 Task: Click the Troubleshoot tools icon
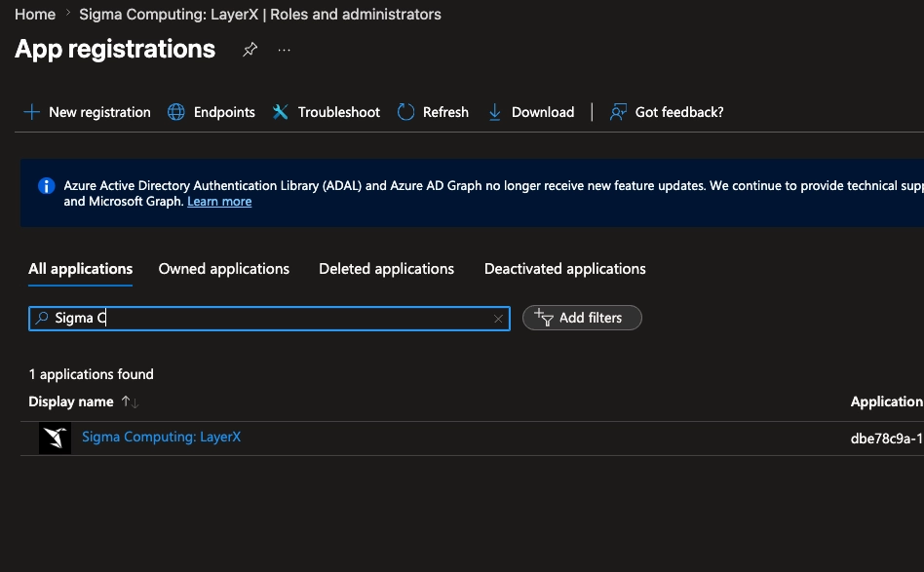click(x=280, y=112)
